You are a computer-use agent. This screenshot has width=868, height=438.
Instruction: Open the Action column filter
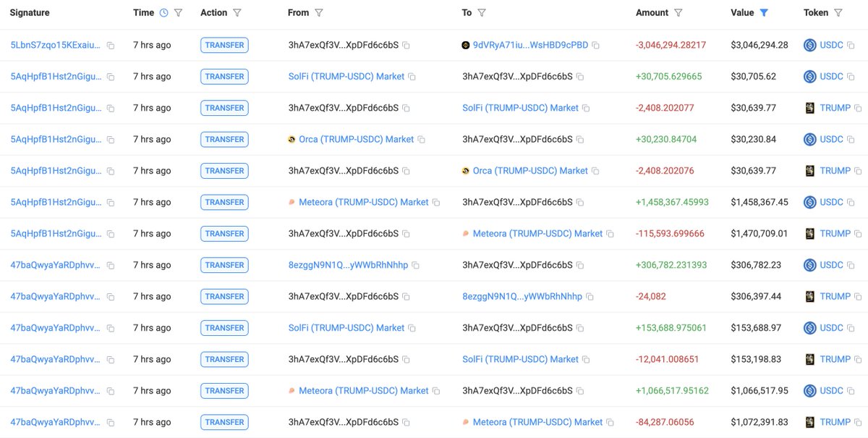pos(237,12)
